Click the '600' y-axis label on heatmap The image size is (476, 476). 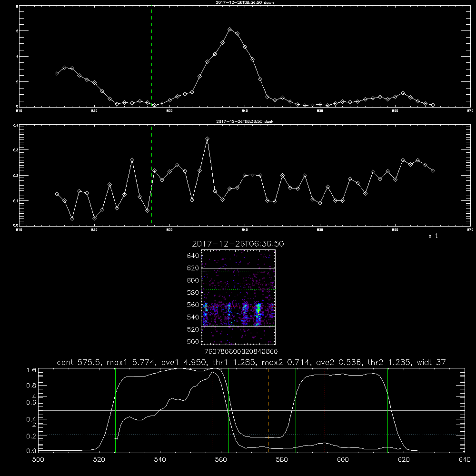(193, 280)
